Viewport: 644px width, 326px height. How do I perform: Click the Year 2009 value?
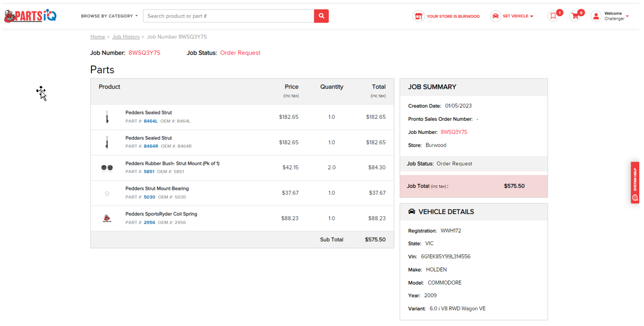(x=431, y=296)
